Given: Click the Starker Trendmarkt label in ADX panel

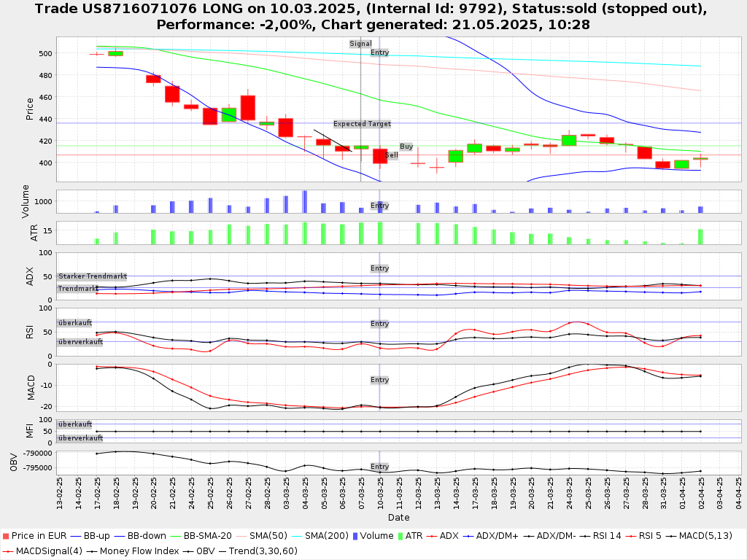Looking at the screenshot, I should click(93, 276).
